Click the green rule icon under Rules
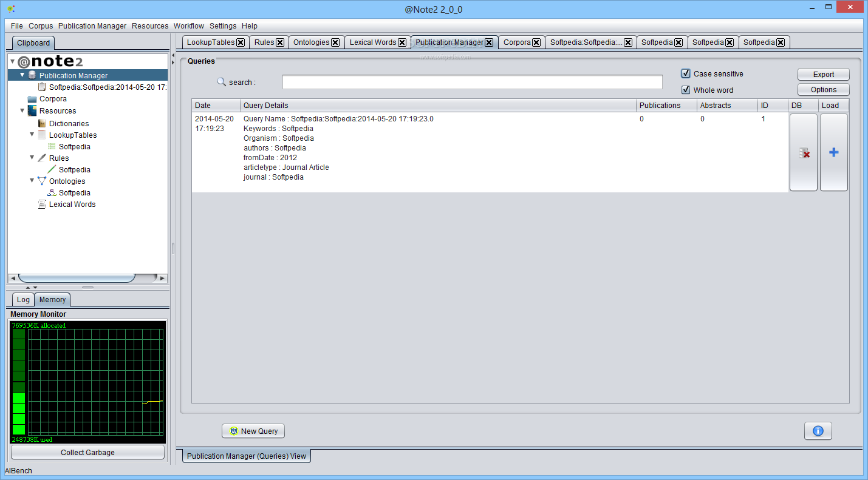This screenshot has height=480, width=868. pos(52,169)
